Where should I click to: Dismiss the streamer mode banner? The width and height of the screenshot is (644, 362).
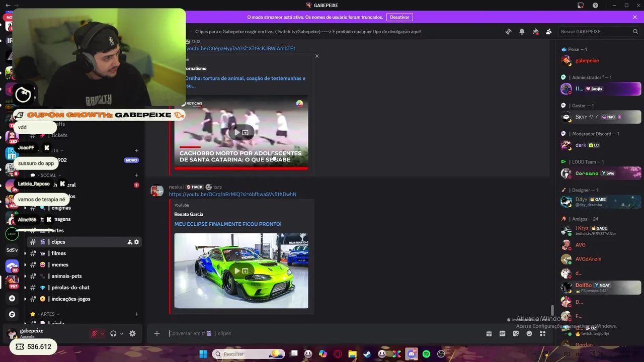(635, 17)
